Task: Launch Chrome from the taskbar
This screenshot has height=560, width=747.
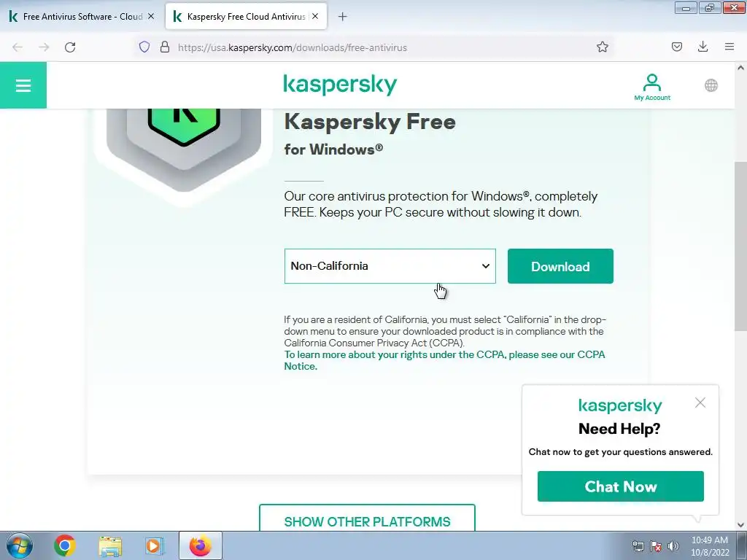Action: tap(64, 545)
